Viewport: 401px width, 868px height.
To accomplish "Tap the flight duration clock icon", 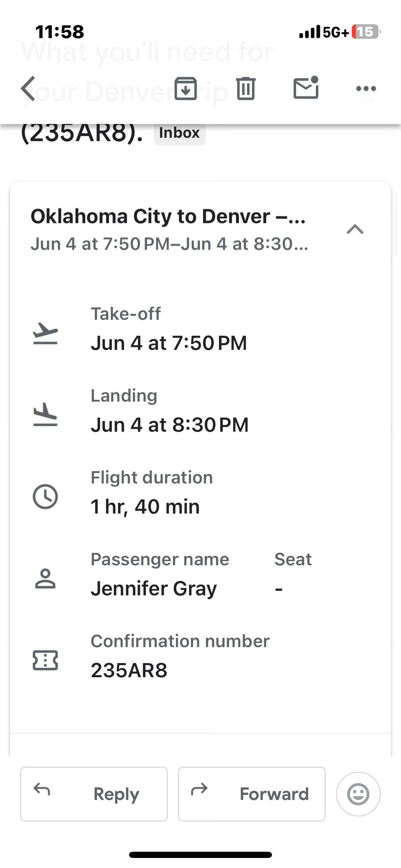I will [45, 496].
